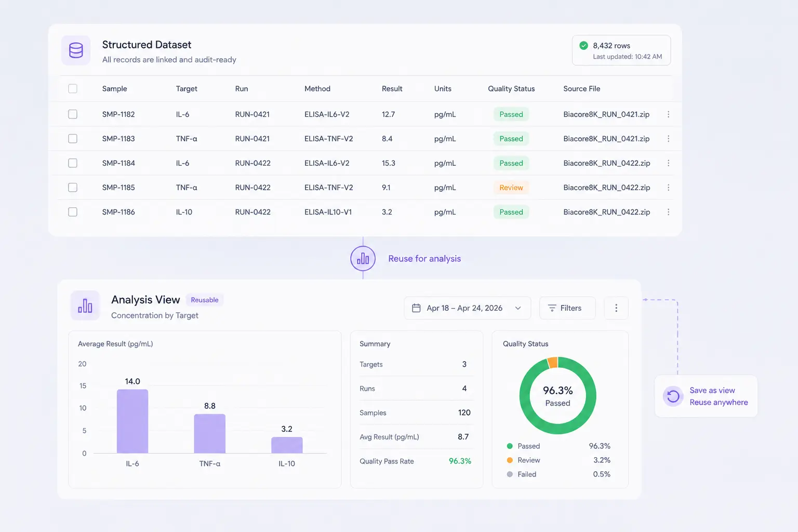Click the Avg Result 8.7 value
This screenshot has width=798, height=532.
(463, 437)
